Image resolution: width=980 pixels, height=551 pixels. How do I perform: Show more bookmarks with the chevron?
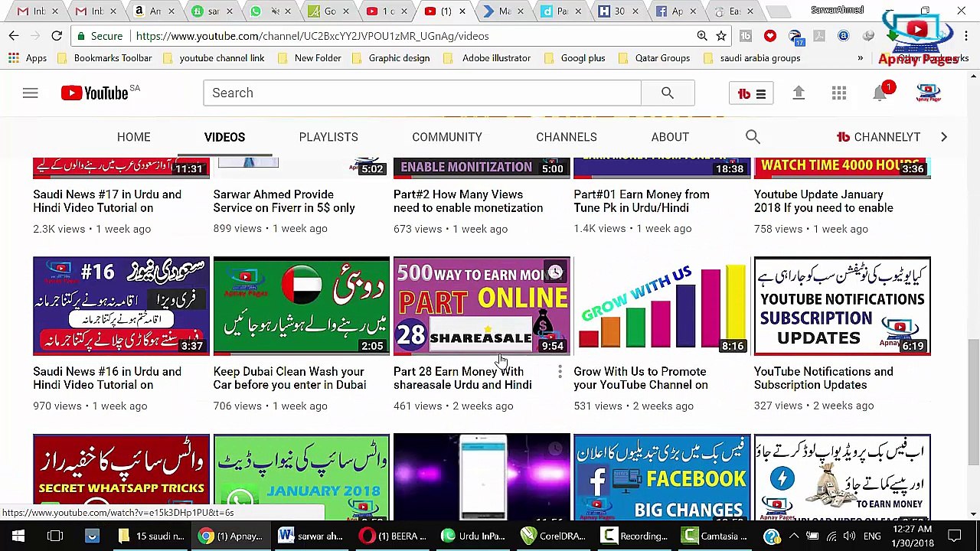tap(860, 58)
